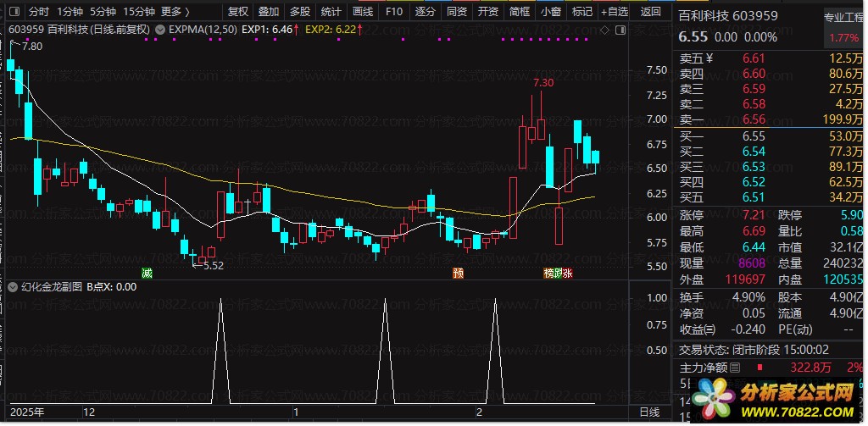Click the 外盘 value 119697
The image size is (868, 426).
pyautogui.click(x=745, y=279)
